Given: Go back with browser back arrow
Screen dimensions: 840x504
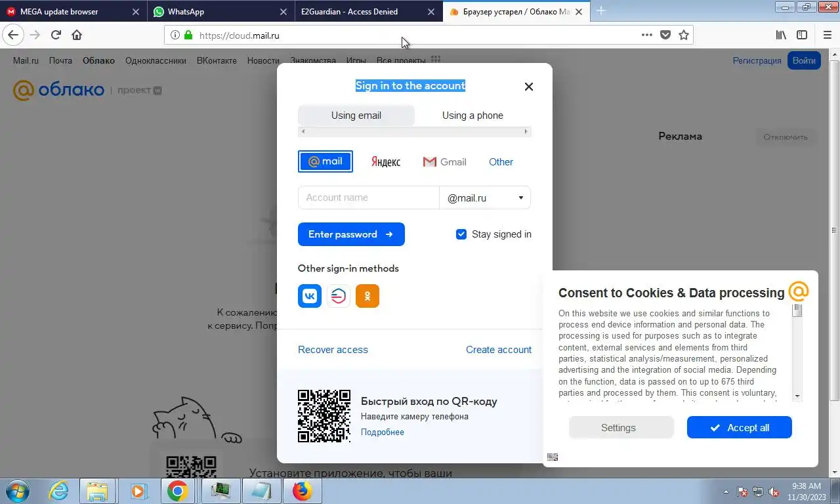Looking at the screenshot, I should [13, 35].
